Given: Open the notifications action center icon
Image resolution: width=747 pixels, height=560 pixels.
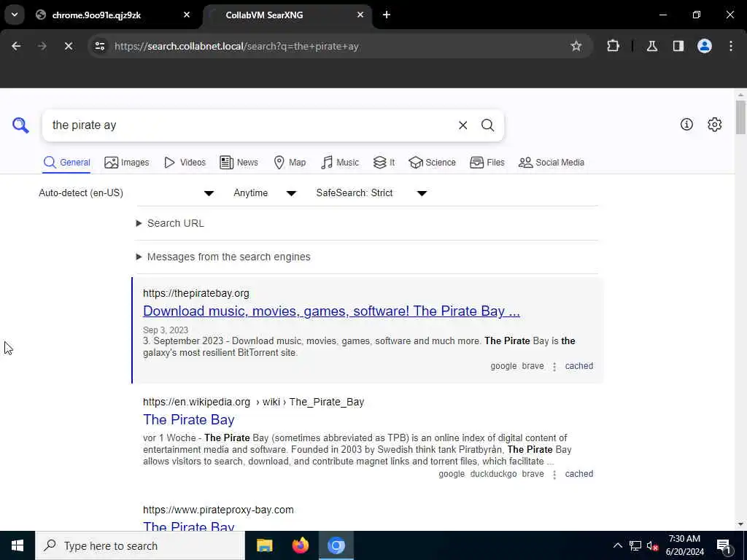Looking at the screenshot, I should tap(724, 545).
